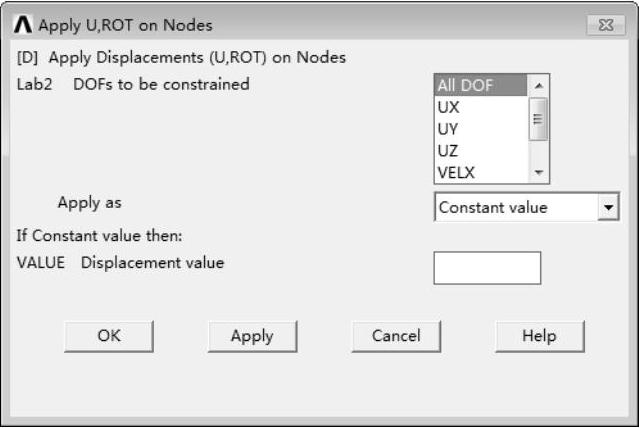Open Help for this dialog
The width and height of the screenshot is (639, 428).
pyautogui.click(x=539, y=336)
